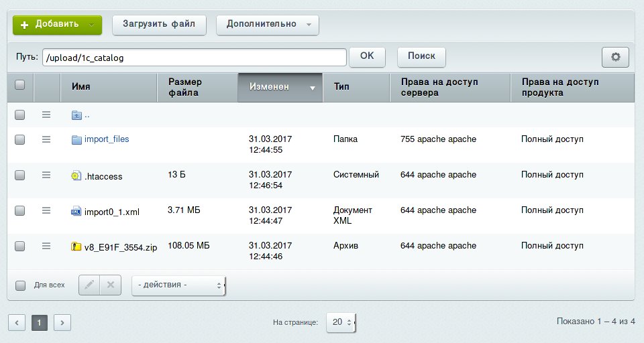Open the per-page count dropdown showing 20
The width and height of the screenshot is (644, 343).
click(341, 322)
